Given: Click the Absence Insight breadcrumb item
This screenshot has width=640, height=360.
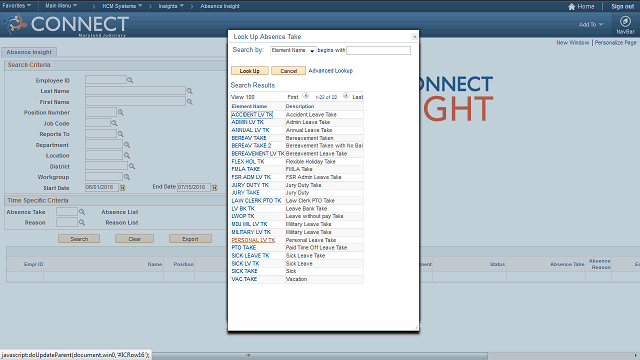Looking at the screenshot, I should (x=220, y=6).
